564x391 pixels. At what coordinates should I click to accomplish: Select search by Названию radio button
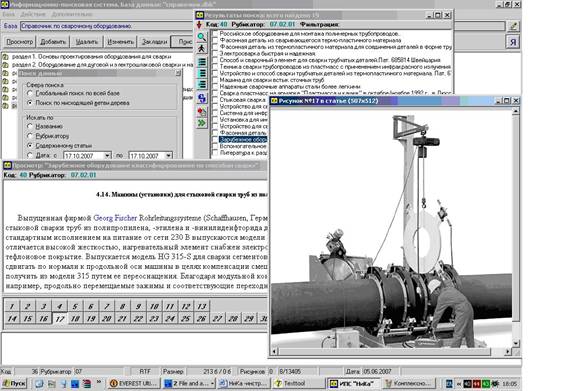click(x=30, y=126)
